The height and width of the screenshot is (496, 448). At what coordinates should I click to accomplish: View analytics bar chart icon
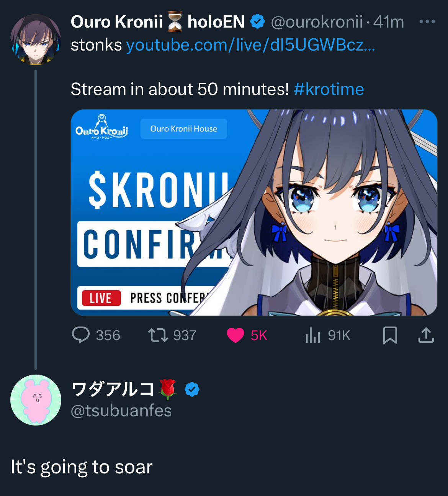(312, 335)
